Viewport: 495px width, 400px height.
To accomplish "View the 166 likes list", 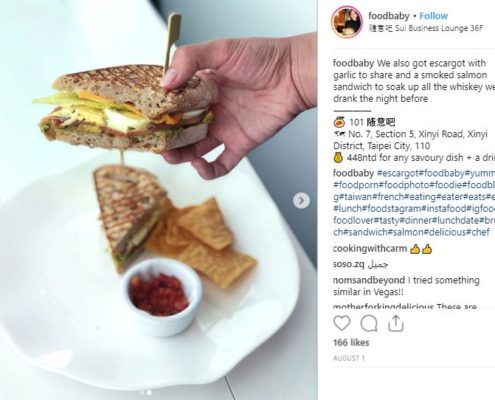I will [x=351, y=343].
